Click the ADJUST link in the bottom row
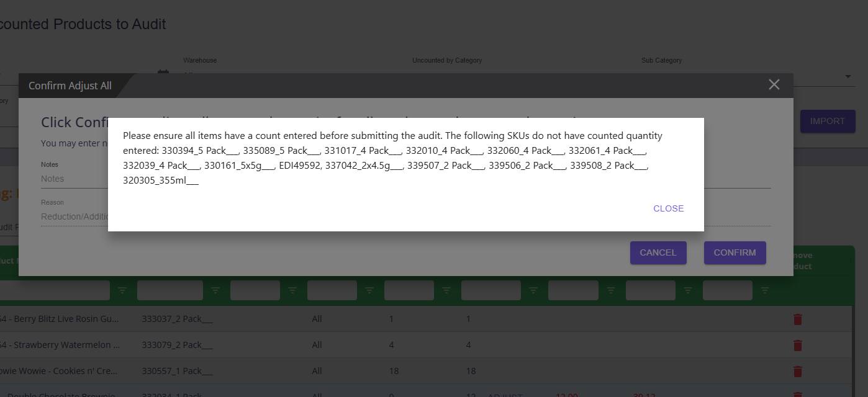 click(505, 395)
